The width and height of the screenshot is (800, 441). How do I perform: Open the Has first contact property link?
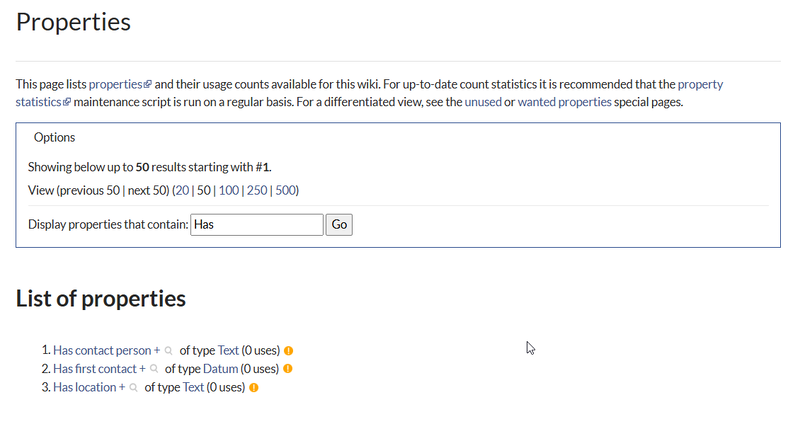(95, 369)
